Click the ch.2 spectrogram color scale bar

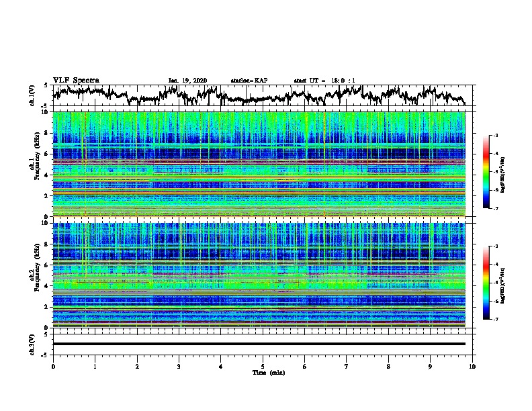point(486,283)
